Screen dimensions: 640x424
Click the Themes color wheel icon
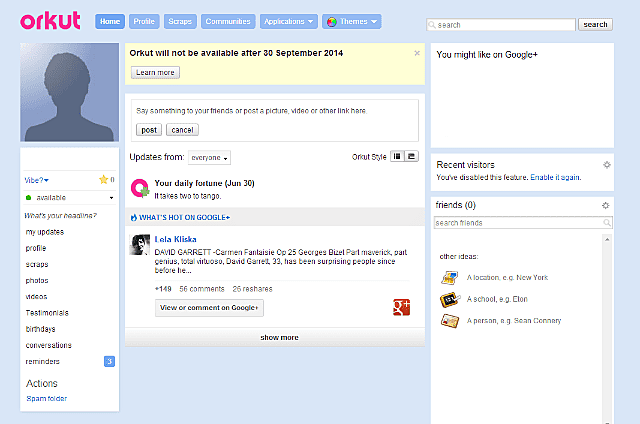click(332, 22)
